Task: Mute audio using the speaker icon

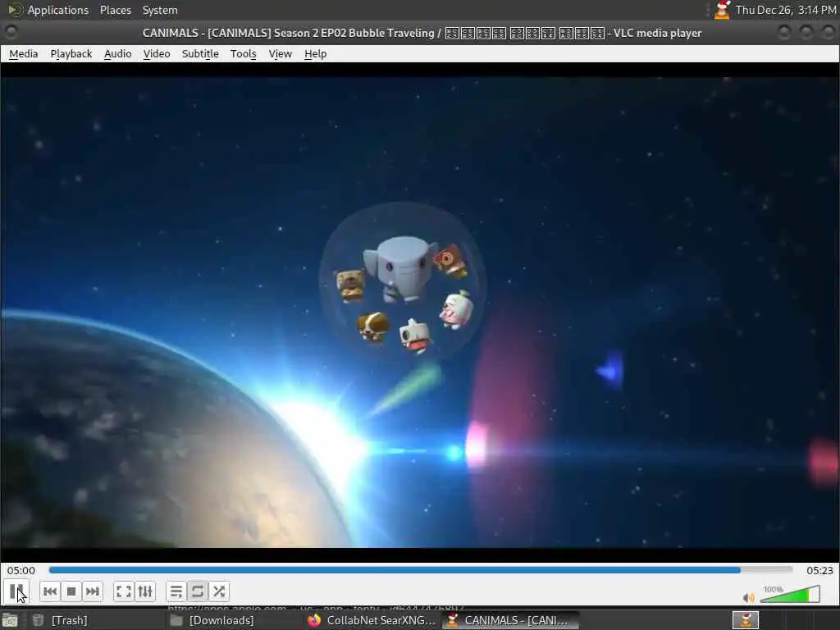Action: tap(748, 597)
